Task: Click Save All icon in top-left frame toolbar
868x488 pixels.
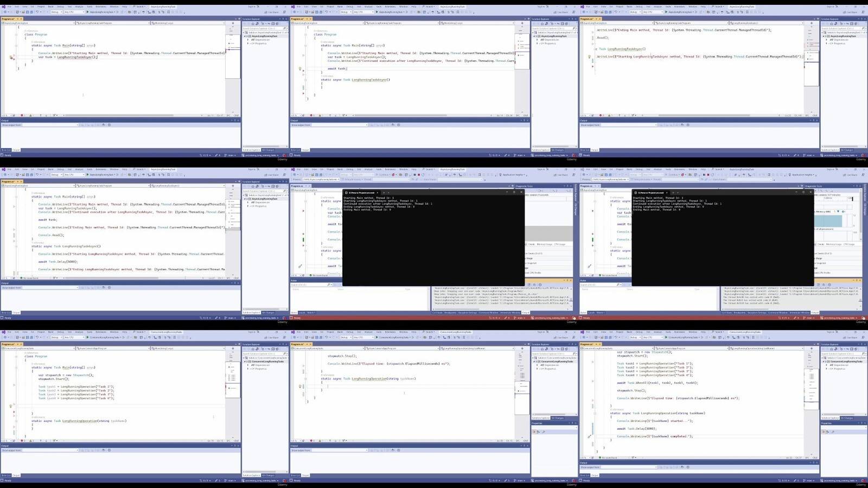Action: point(33,12)
